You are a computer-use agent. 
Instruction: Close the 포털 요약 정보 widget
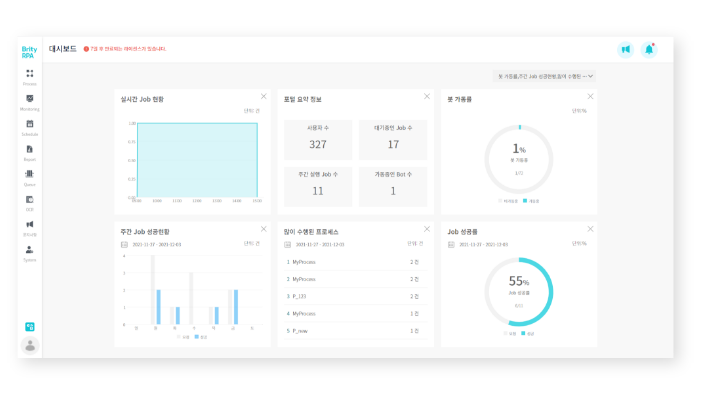point(427,96)
